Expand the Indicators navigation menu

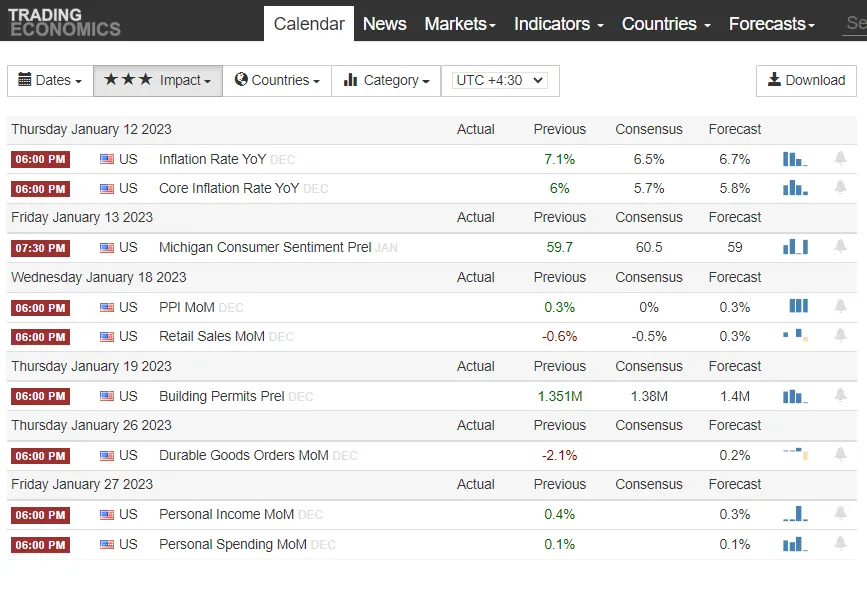[x=558, y=24]
